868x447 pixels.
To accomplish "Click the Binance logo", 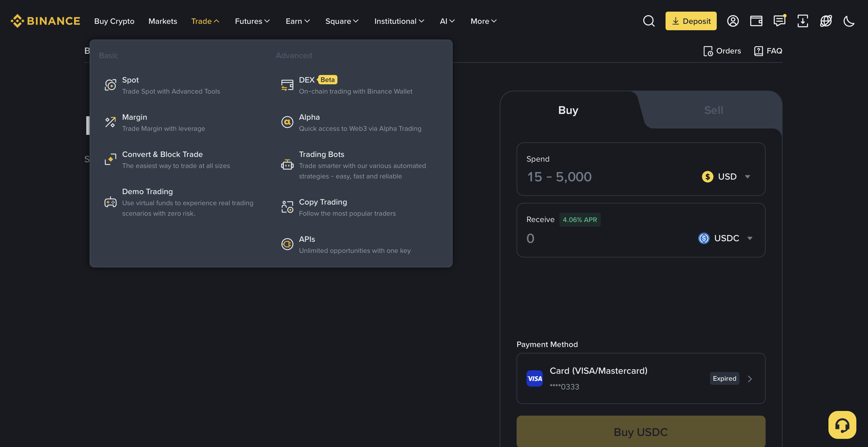I will pyautogui.click(x=45, y=21).
